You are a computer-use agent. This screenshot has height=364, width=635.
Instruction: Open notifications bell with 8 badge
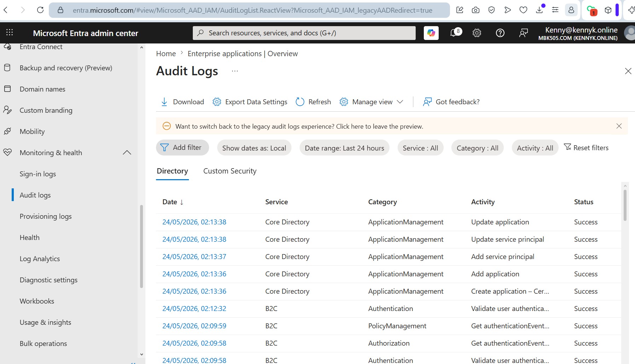tap(455, 33)
